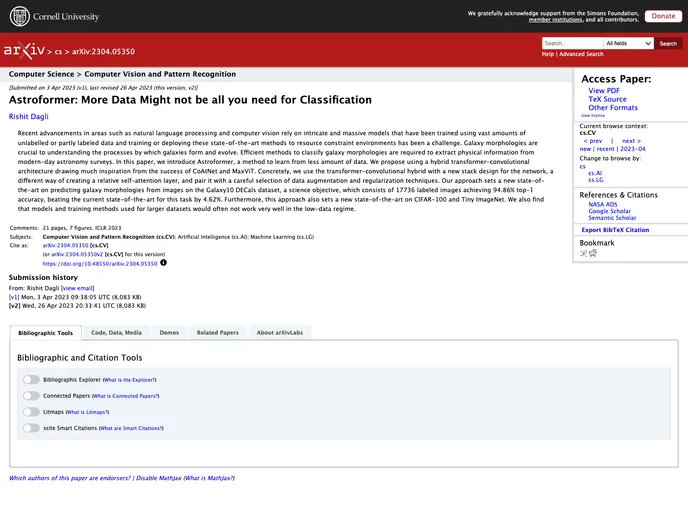The height and width of the screenshot is (512, 688).
Task: Click the new listings link
Action: [585, 149]
